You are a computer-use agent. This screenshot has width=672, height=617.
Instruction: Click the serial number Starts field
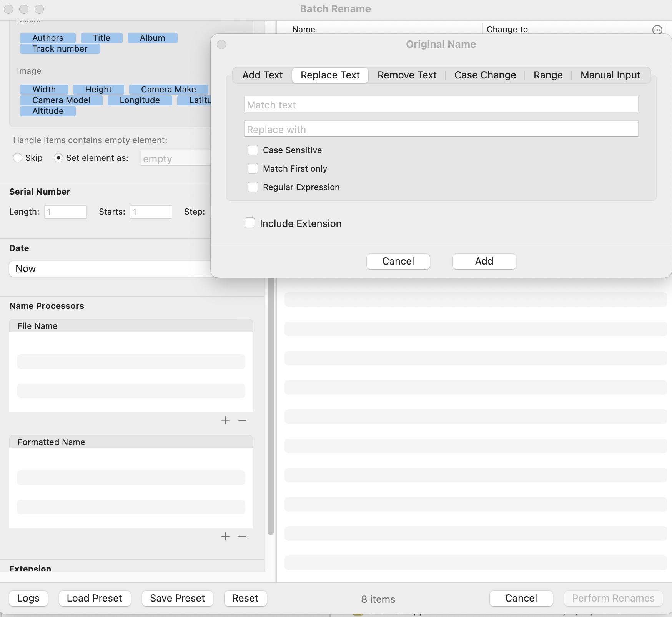[x=151, y=212]
